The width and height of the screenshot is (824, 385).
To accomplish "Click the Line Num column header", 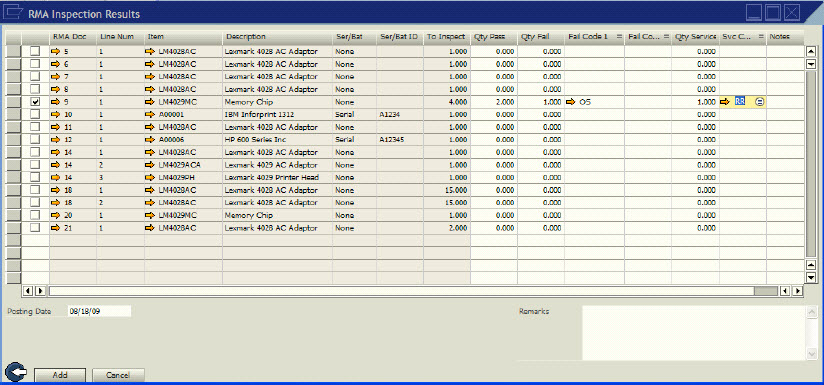I will pos(120,37).
